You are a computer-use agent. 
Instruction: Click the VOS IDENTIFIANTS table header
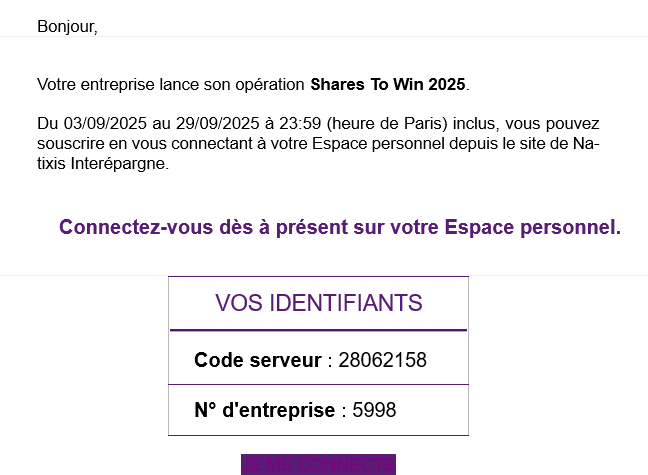(x=319, y=303)
